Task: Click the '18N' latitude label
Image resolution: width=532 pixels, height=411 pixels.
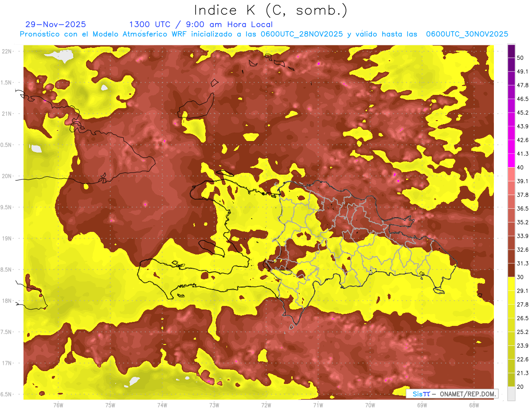Action: pos(7,301)
